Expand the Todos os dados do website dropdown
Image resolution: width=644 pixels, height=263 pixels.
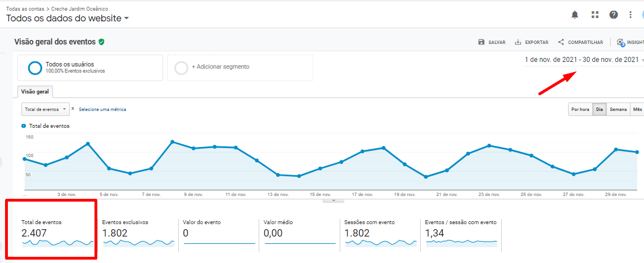tap(126, 18)
